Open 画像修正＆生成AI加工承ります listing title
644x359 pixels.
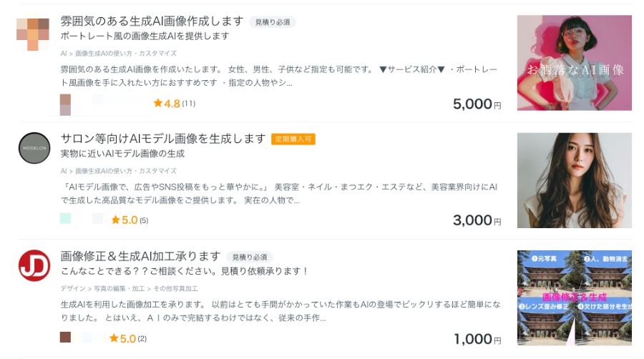click(x=140, y=256)
